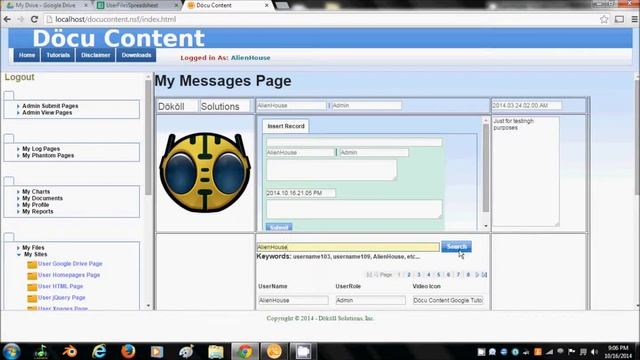Click the 2014.10.16.21.05 PM date field

tap(301, 193)
